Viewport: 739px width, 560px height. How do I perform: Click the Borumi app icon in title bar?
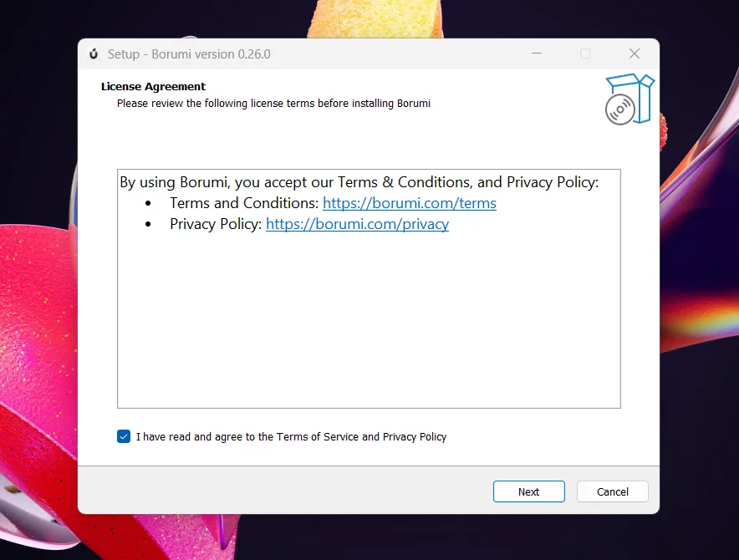pyautogui.click(x=94, y=53)
